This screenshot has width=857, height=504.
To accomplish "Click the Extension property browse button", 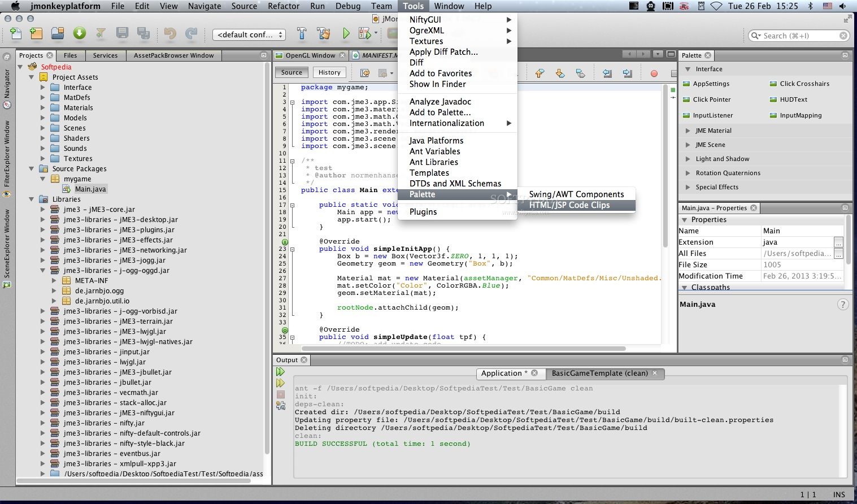I will pos(838,242).
